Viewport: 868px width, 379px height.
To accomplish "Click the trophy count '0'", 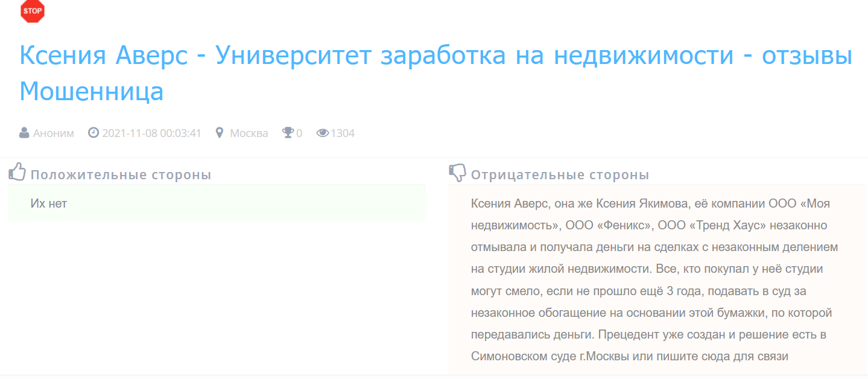I will 299,133.
